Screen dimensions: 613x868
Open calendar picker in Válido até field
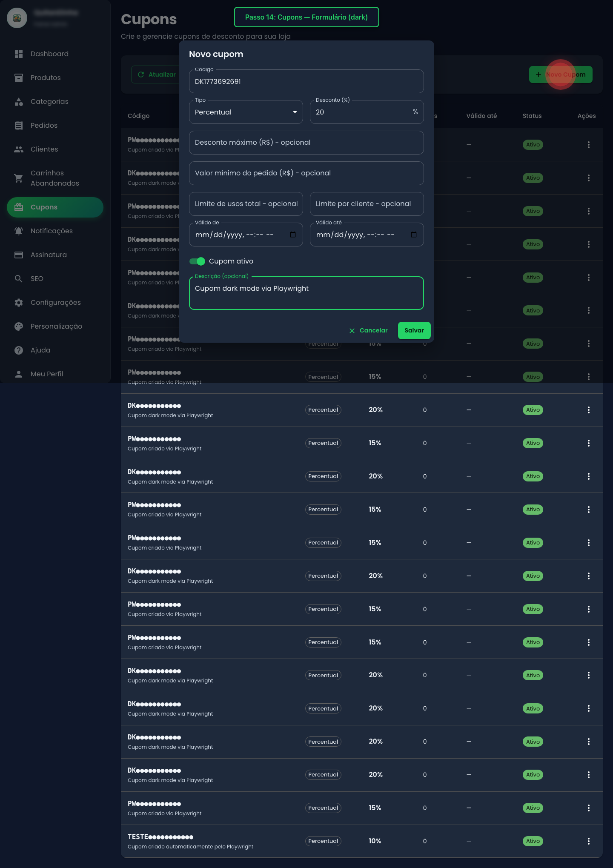pos(414,235)
